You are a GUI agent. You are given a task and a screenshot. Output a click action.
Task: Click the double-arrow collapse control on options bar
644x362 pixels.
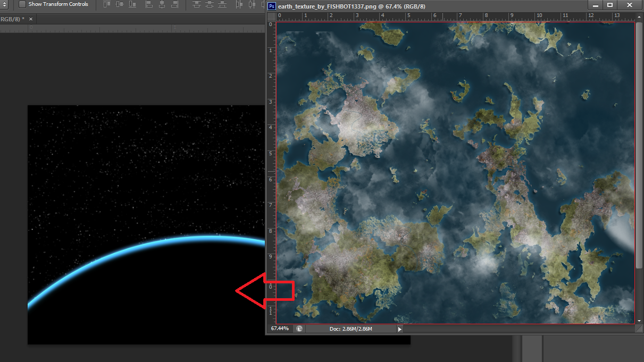pyautogui.click(x=4, y=5)
